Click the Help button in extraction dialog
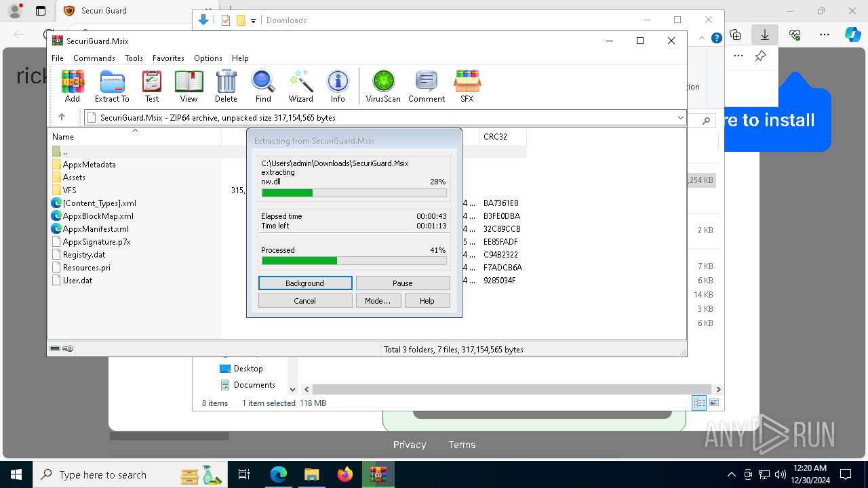The width and height of the screenshot is (868, 488). 427,301
